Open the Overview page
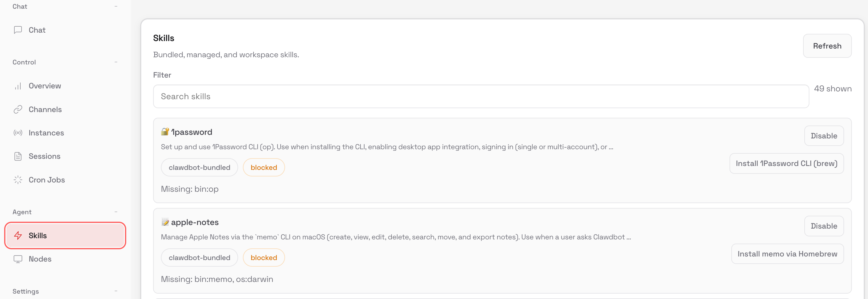Image resolution: width=868 pixels, height=299 pixels. point(45,86)
